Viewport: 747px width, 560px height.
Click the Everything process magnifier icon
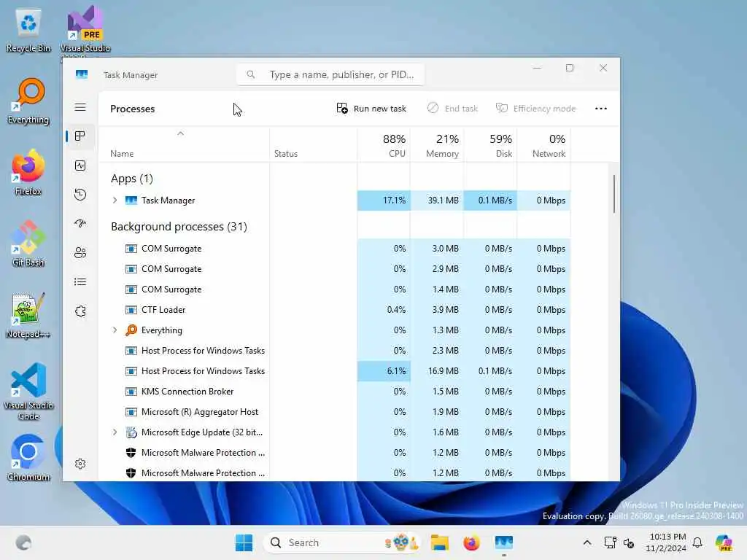click(x=131, y=330)
